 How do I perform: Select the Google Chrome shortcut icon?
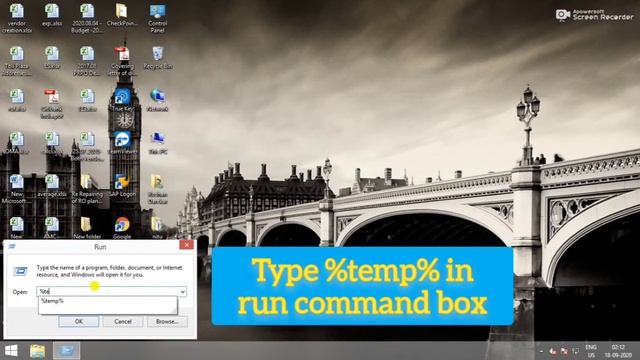(x=122, y=228)
